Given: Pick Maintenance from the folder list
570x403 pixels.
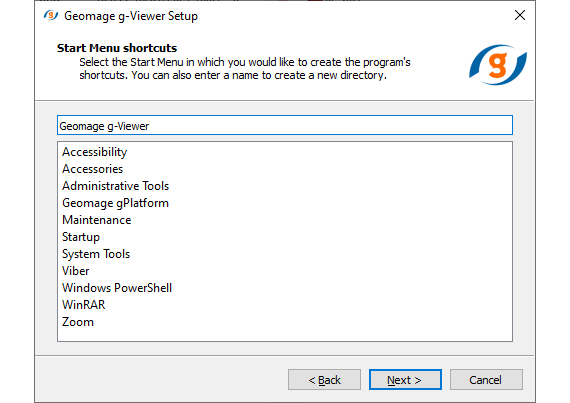Looking at the screenshot, I should (x=96, y=220).
